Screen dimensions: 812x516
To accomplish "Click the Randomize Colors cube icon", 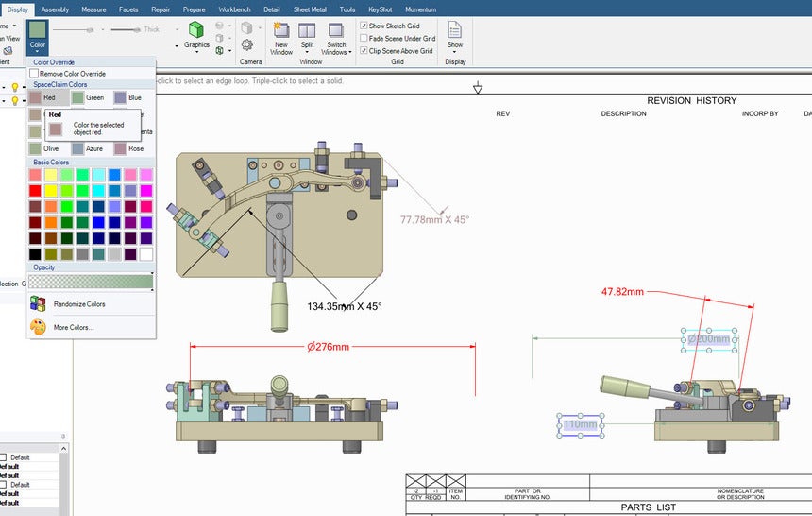I will coord(38,304).
